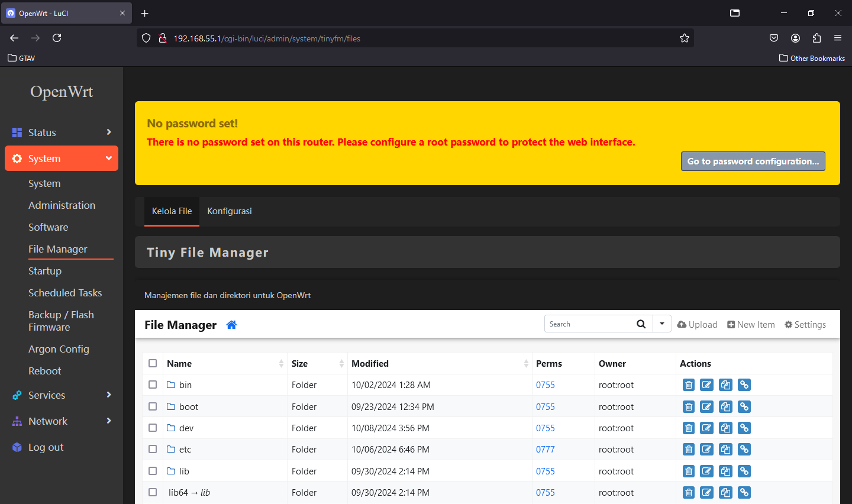Check the dev row checkbox
This screenshot has width=852, height=504.
(153, 428)
